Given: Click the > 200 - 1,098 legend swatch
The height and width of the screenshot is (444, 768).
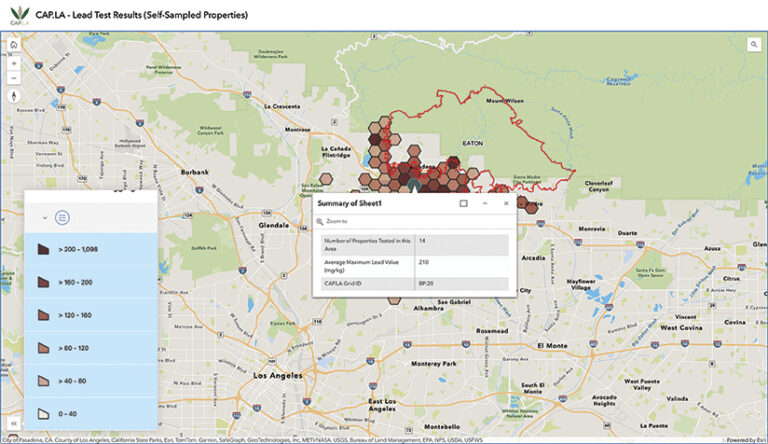Looking at the screenshot, I should point(43,249).
